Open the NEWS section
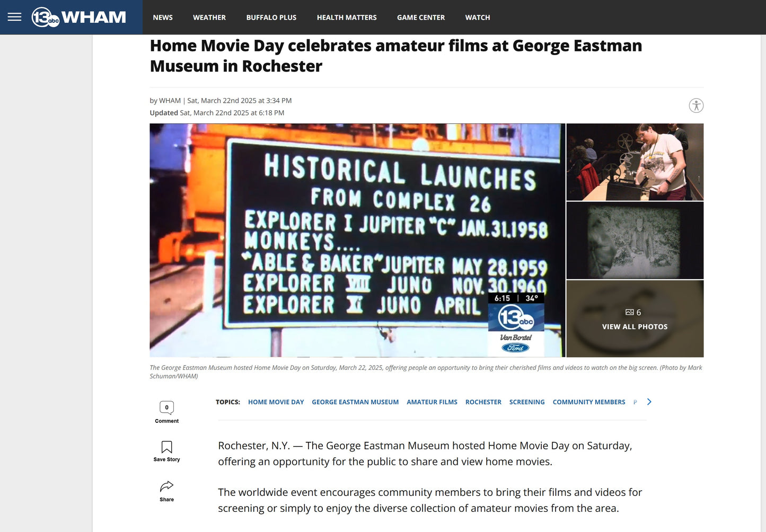Viewport: 766px width, 532px height. (162, 17)
